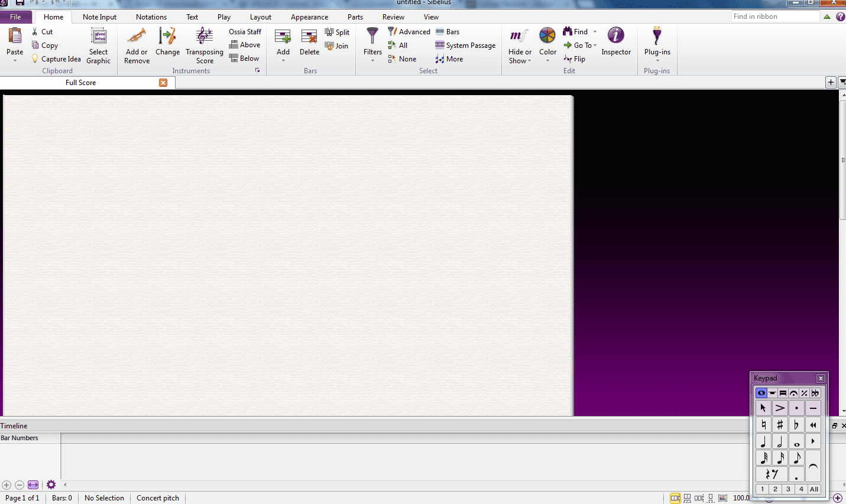Add Ossia Staff Below
The width and height of the screenshot is (846, 504).
(x=244, y=58)
